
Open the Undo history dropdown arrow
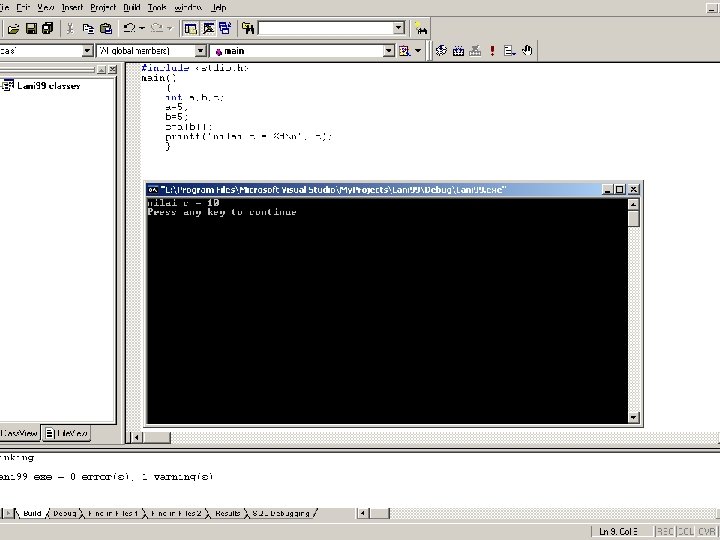click(142, 28)
